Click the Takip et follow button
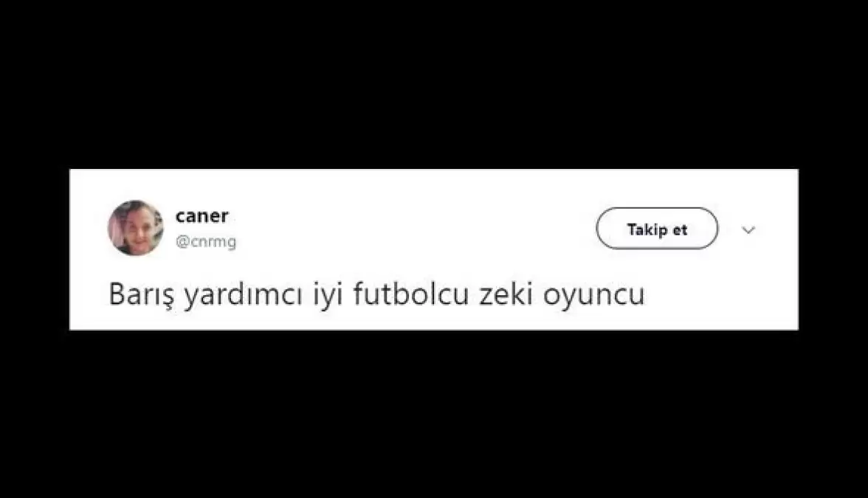The height and width of the screenshot is (498, 868). 657,229
